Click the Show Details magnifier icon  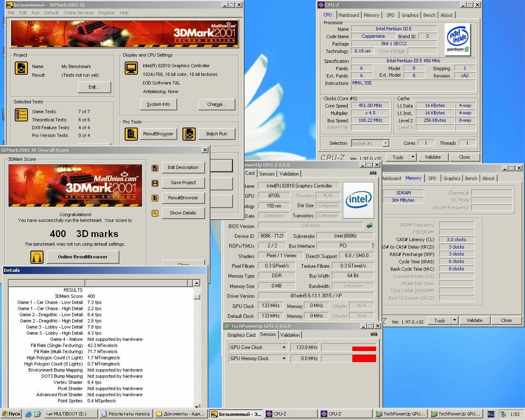click(155, 213)
